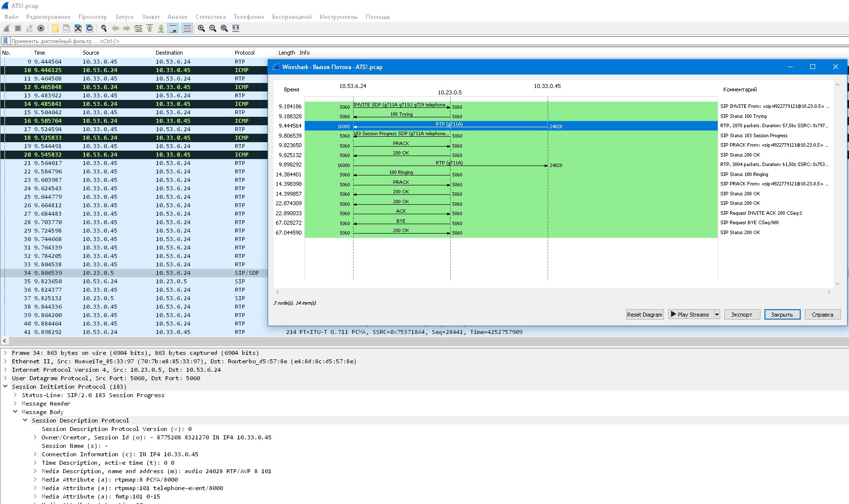The image size is (849, 504).
Task: Click the packet list left scroll arrow
Action: [4, 341]
